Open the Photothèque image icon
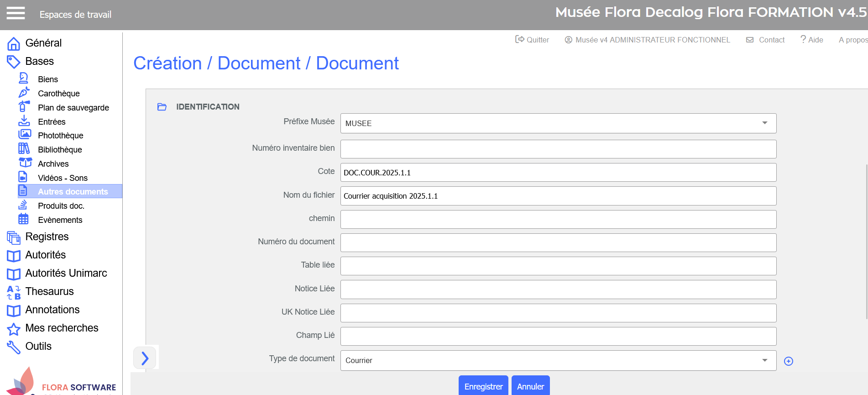 click(x=24, y=135)
